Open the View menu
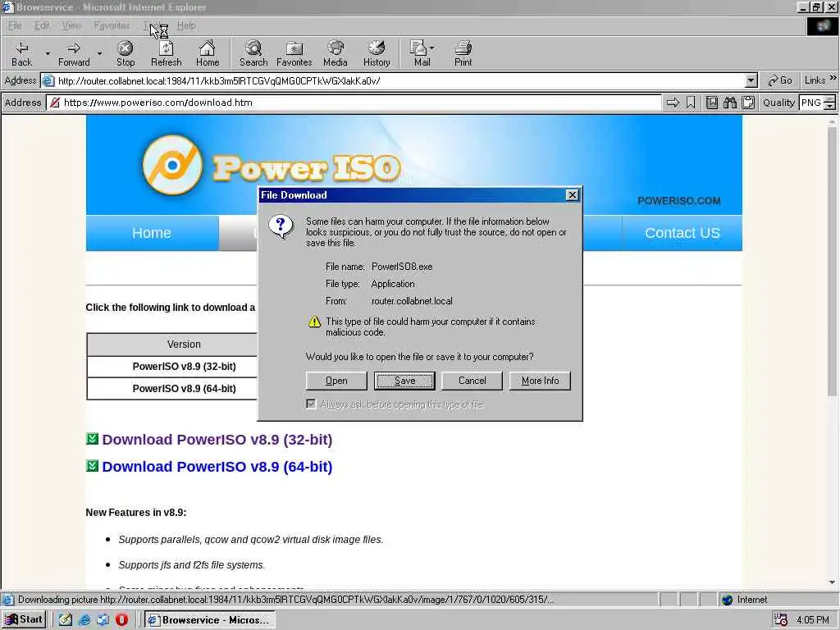 pos(71,25)
